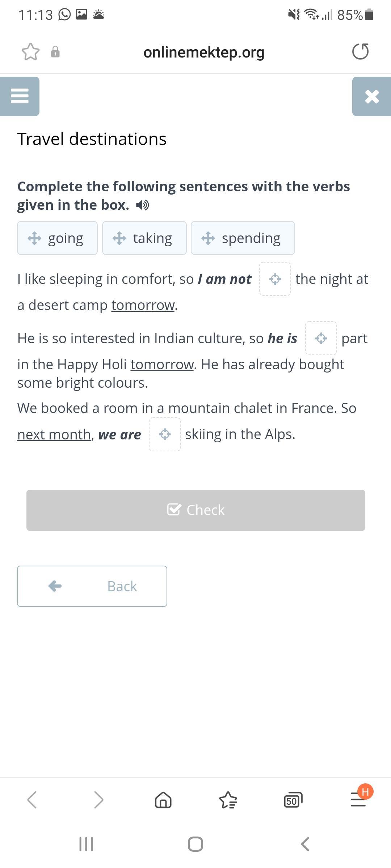
Task: Open the bookmarks list star icon
Action: click(228, 800)
